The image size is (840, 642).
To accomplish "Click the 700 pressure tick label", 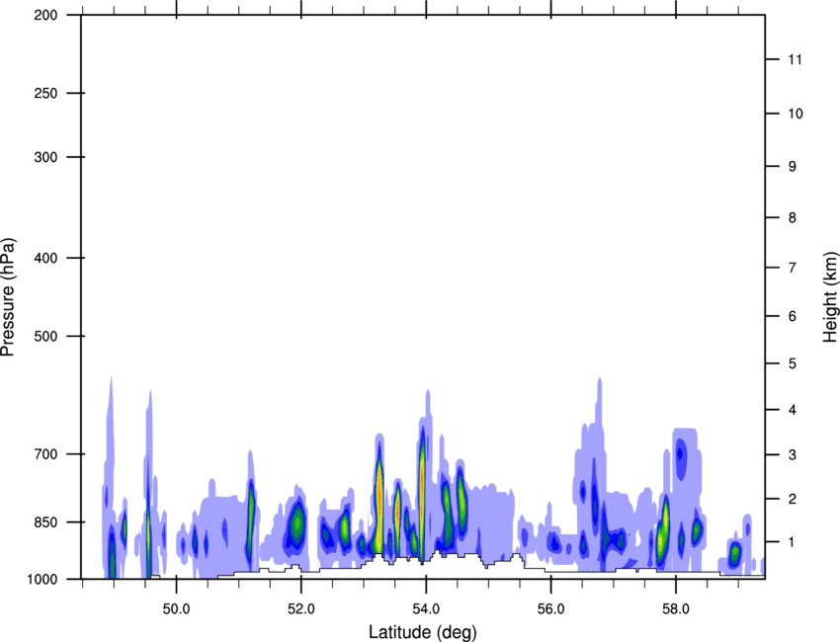I will pyautogui.click(x=45, y=454).
